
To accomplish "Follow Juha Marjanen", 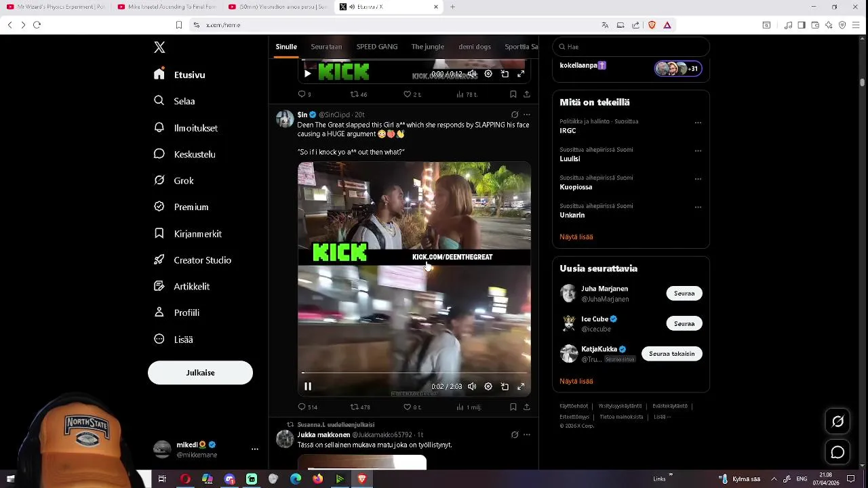I will pos(684,293).
